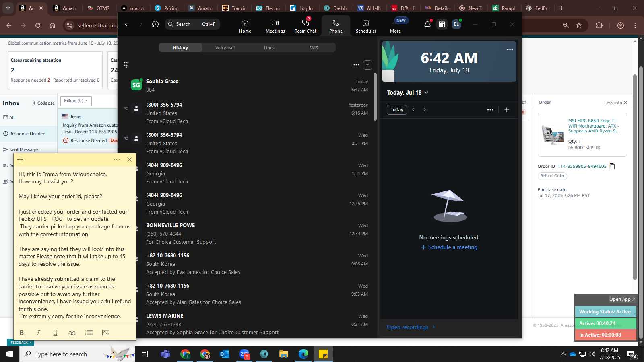The image size is (644, 362).
Task: Open Windows Start menu
Action: [x=10, y=354]
